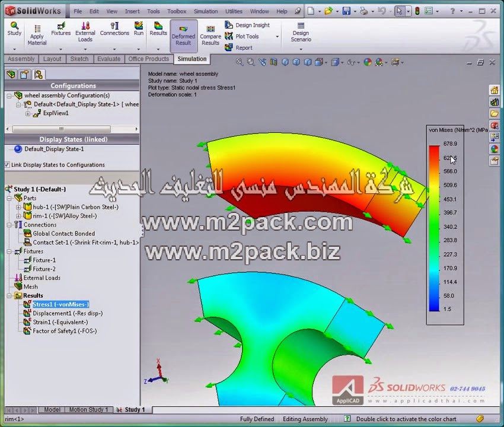The height and width of the screenshot is (427, 504).
Task: Click the Select cursor tool
Action: click(x=399, y=11)
